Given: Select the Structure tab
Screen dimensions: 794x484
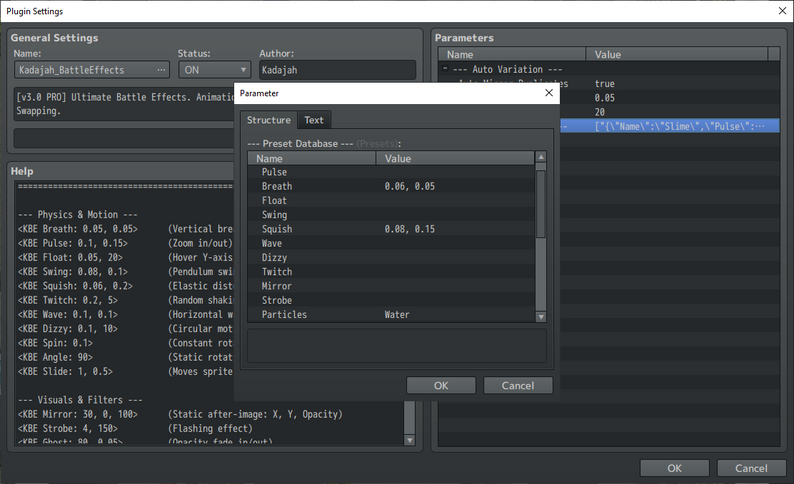Looking at the screenshot, I should pyautogui.click(x=269, y=120).
